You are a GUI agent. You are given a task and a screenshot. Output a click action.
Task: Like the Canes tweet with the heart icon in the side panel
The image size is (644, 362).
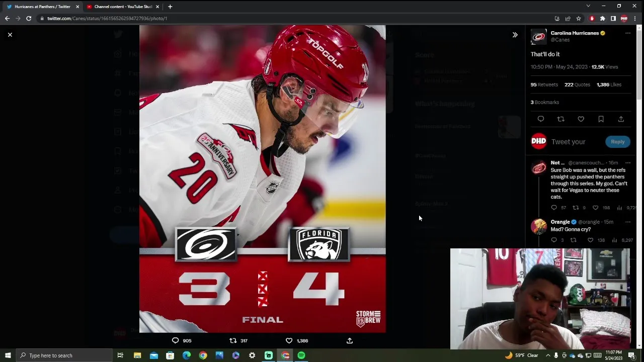581,119
